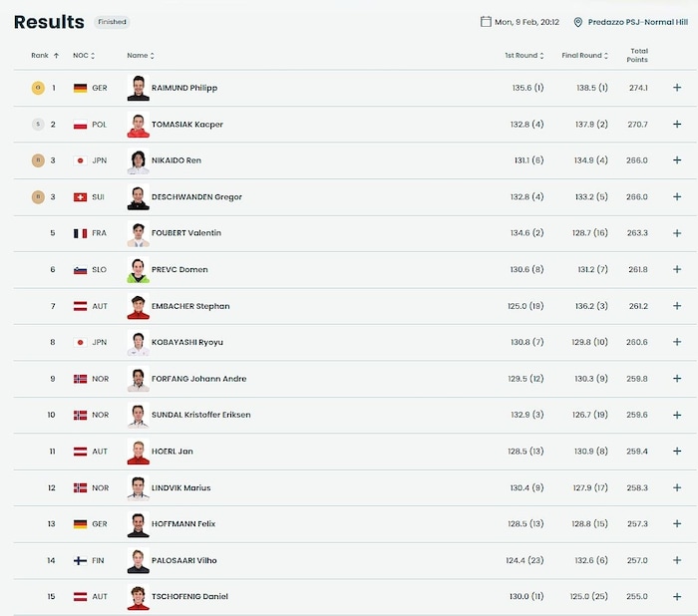The image size is (698, 616).
Task: Sort the table by NOC header
Action: point(83,56)
